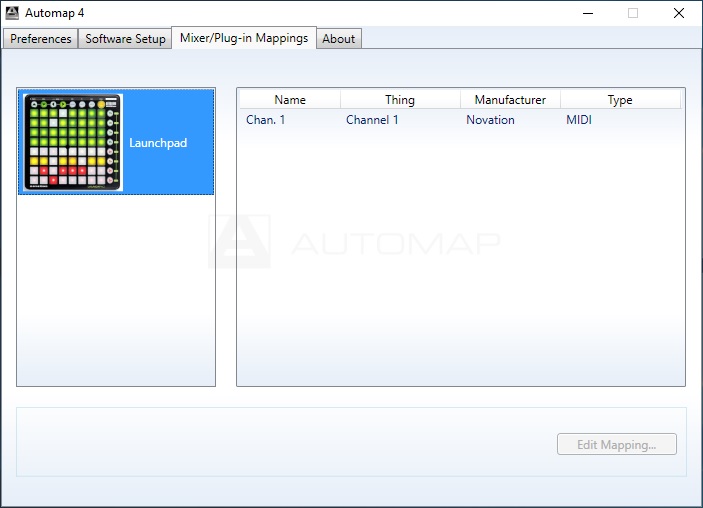Screen dimensions: 703x508
Task: Close the Automap 4 window
Action: pos(678,13)
